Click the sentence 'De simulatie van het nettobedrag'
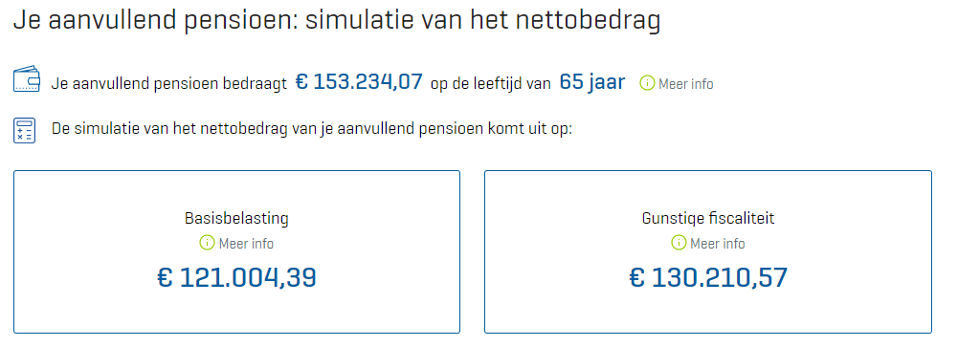Image resolution: width=980 pixels, height=347 pixels. [x=312, y=130]
